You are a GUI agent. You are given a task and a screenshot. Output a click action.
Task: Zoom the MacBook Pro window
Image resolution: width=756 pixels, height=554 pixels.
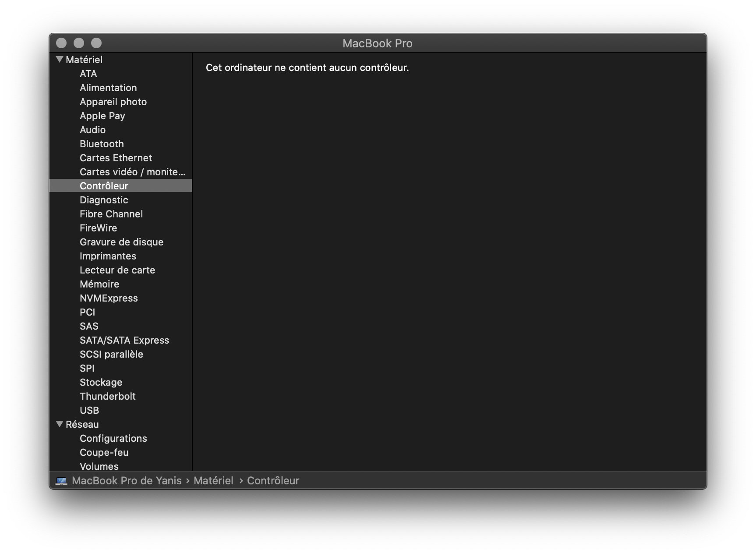[x=96, y=43]
